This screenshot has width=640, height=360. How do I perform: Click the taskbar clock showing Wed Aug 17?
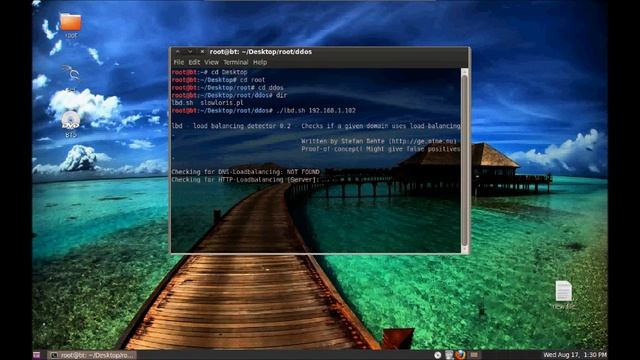point(575,355)
